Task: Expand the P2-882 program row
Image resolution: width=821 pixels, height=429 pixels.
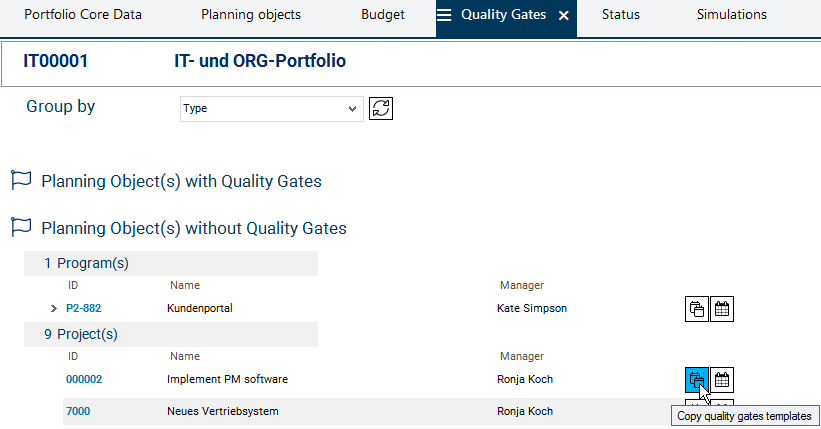Action: [54, 309]
